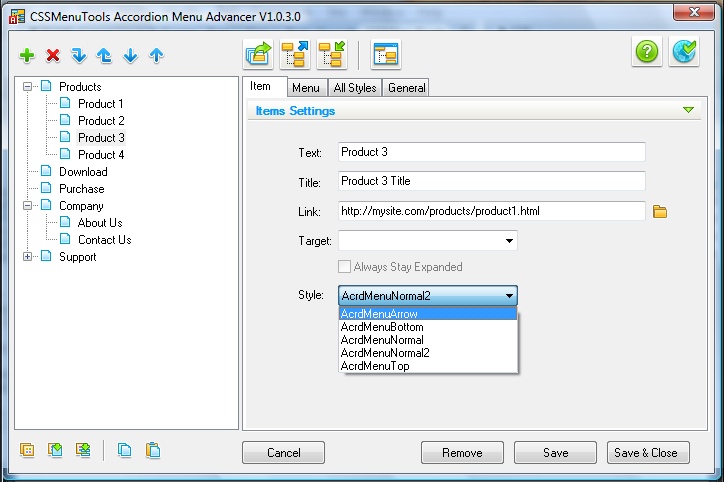Collapse the Items Settings section arrow
724x482 pixels.
[x=688, y=110]
